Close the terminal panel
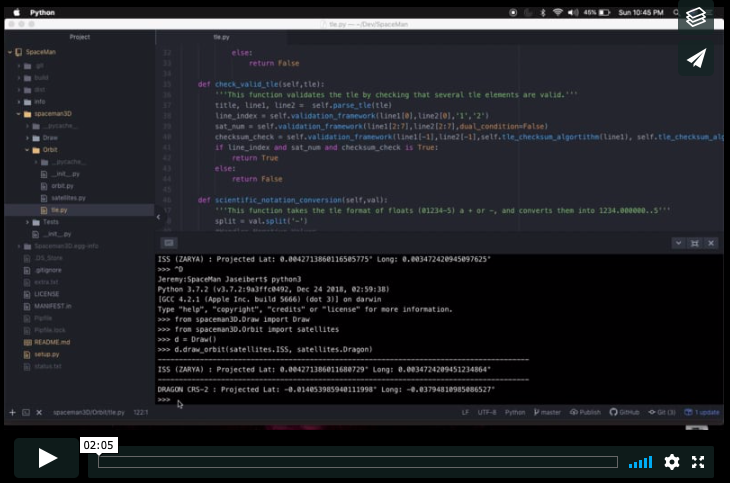This screenshot has height=483, width=730. click(x=711, y=243)
